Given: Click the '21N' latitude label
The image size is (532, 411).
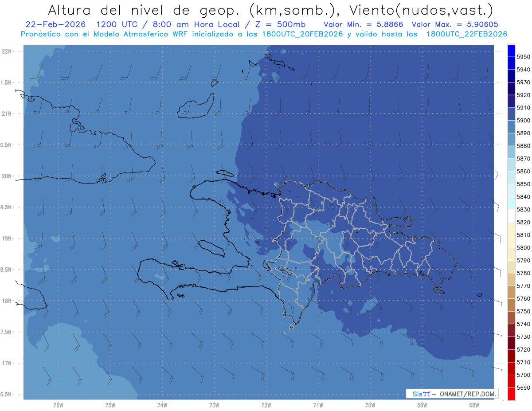Looking at the screenshot, I should point(6,114).
